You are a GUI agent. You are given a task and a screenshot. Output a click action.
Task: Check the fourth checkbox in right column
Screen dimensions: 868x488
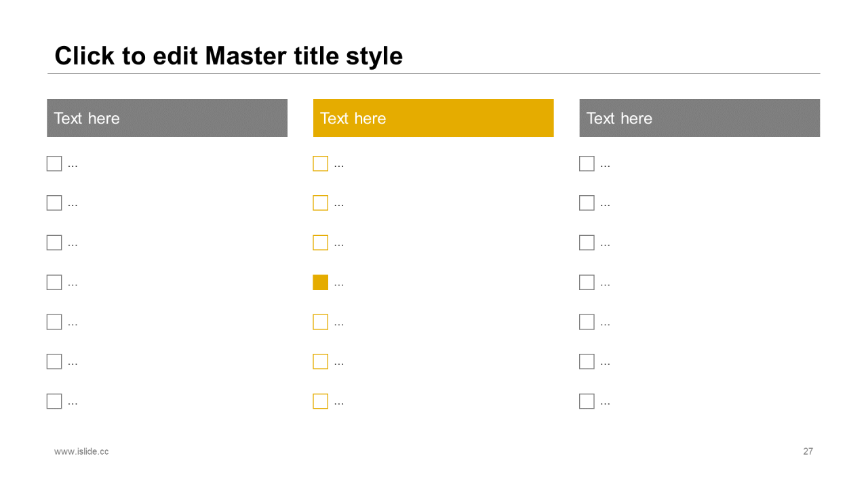pos(587,283)
